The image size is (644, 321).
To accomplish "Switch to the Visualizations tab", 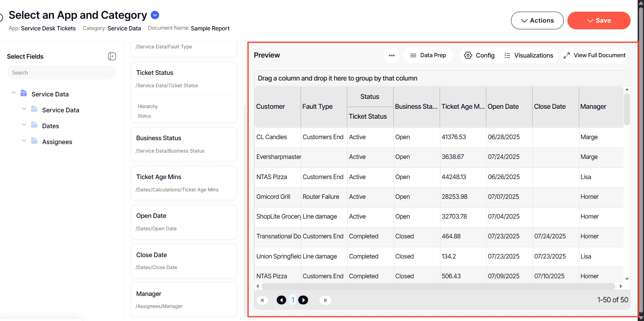I will [x=529, y=55].
